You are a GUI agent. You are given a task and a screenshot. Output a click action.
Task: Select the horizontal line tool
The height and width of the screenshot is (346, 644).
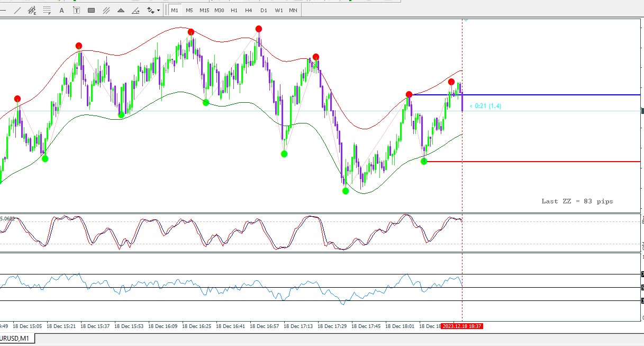4,10
